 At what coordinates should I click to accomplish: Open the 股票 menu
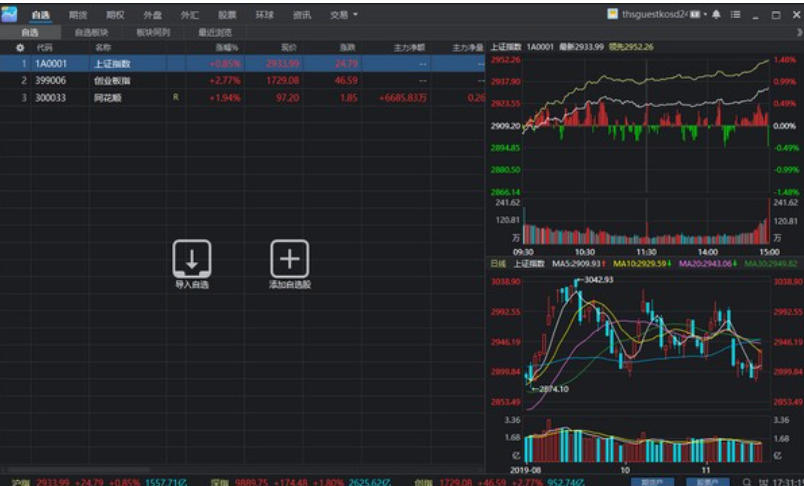[x=227, y=15]
